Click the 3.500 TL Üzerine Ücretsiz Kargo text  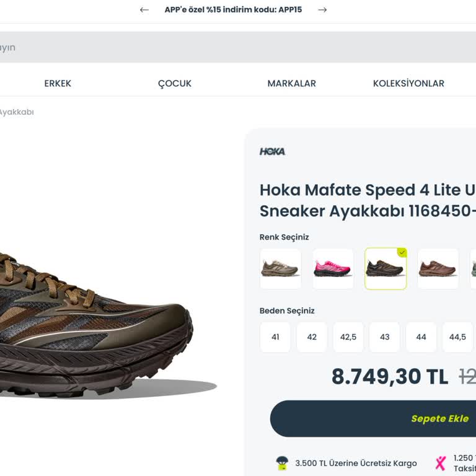click(x=356, y=463)
